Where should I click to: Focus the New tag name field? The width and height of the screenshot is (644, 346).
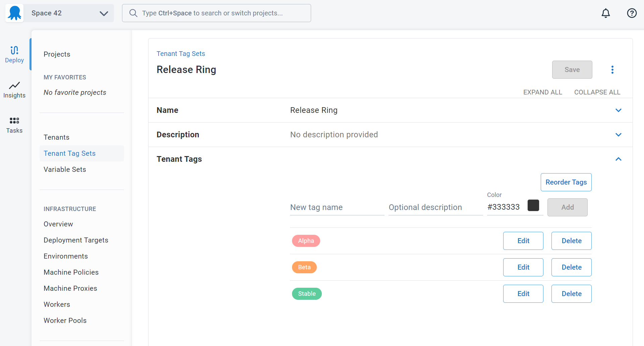337,207
